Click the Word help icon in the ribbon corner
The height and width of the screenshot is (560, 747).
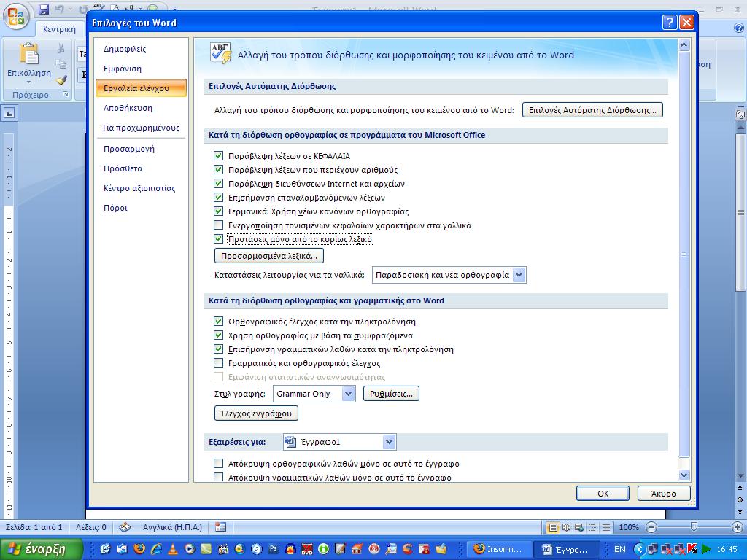click(x=739, y=28)
